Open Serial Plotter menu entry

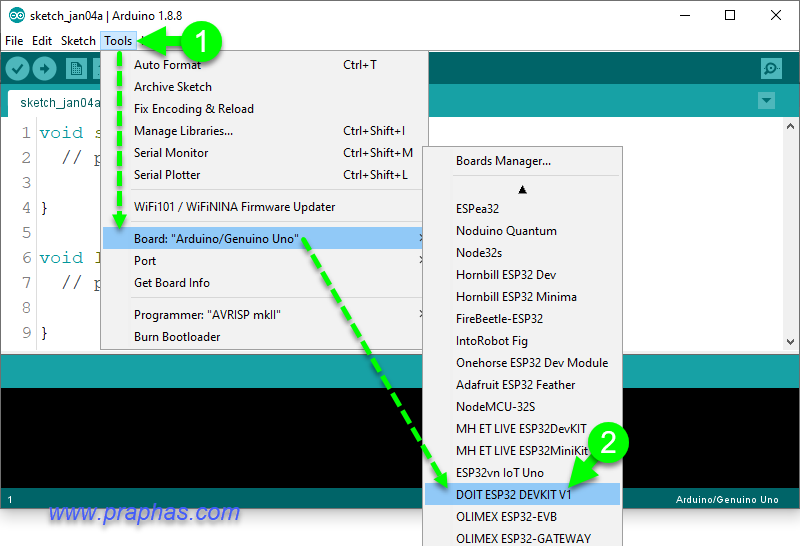(x=263, y=175)
